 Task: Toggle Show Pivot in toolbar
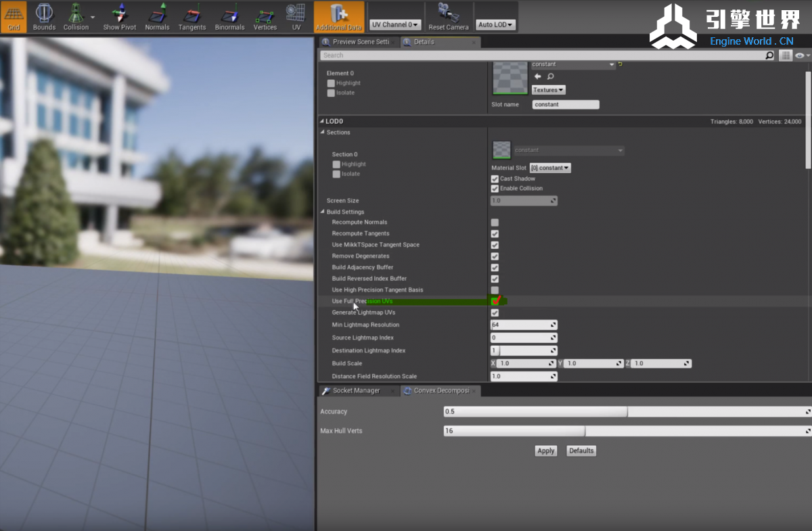pos(120,17)
